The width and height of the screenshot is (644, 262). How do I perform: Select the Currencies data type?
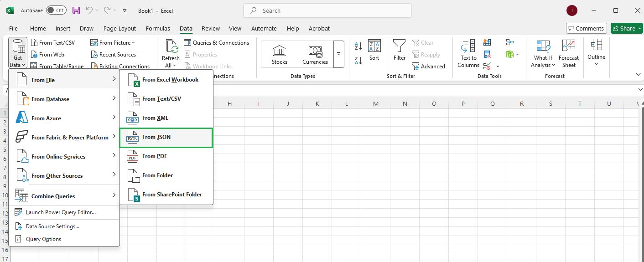315,55
